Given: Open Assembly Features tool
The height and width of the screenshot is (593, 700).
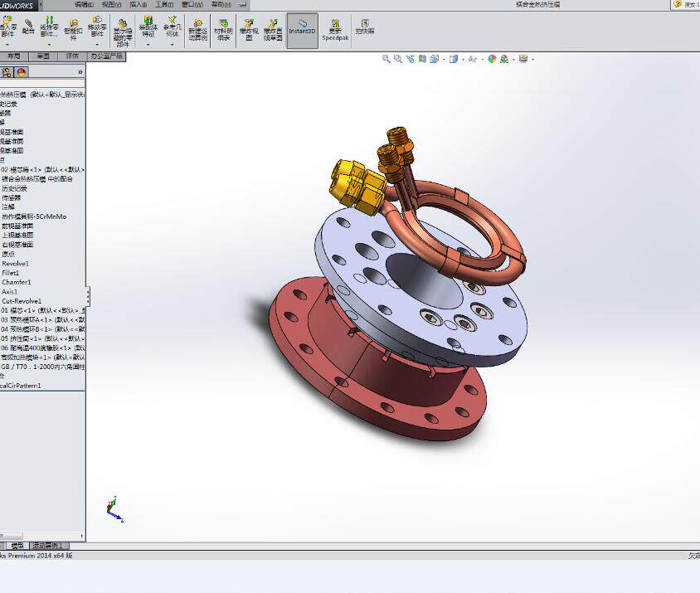Looking at the screenshot, I should [148, 27].
